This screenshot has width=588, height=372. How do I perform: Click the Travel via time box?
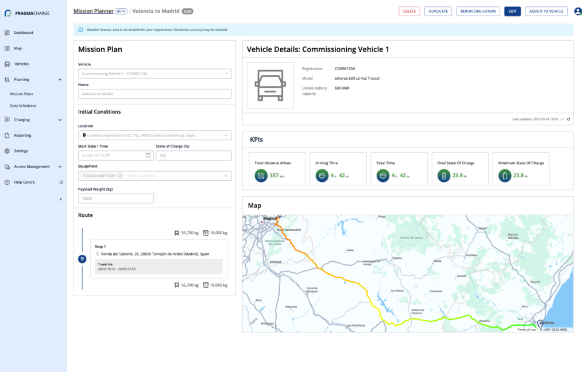pos(158,266)
